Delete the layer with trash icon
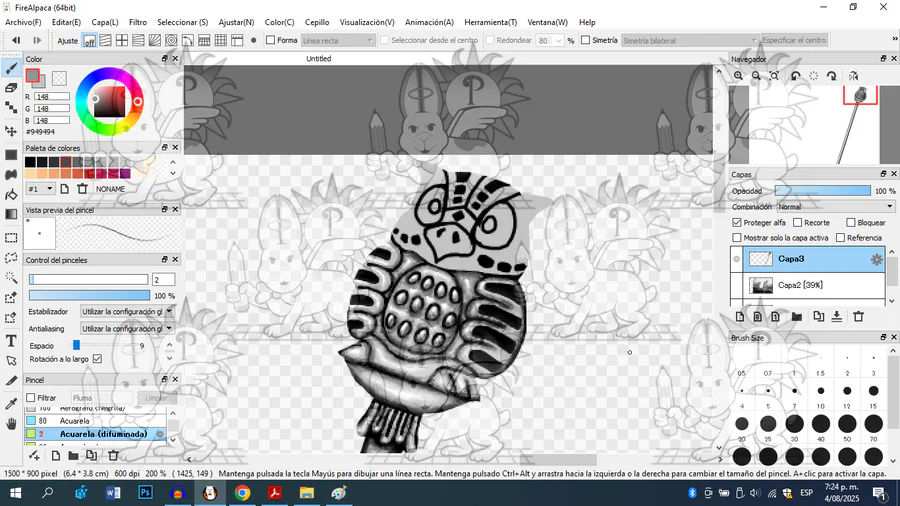 tap(859, 317)
